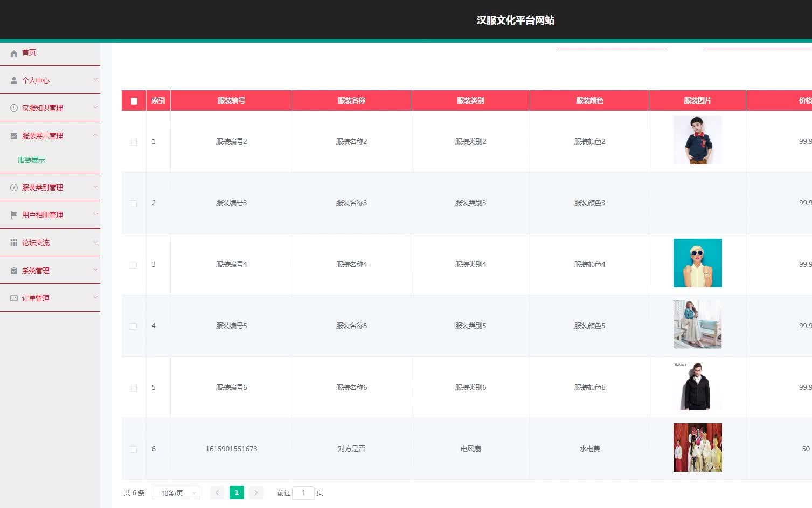
Task: Expand the 系统管理 chevron
Action: (95, 270)
